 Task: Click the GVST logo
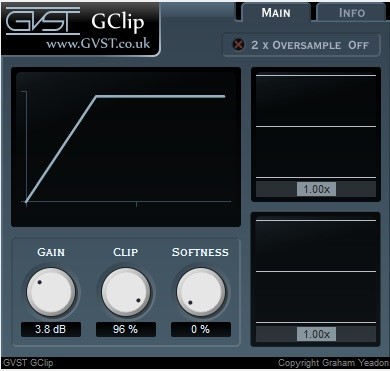coord(43,21)
